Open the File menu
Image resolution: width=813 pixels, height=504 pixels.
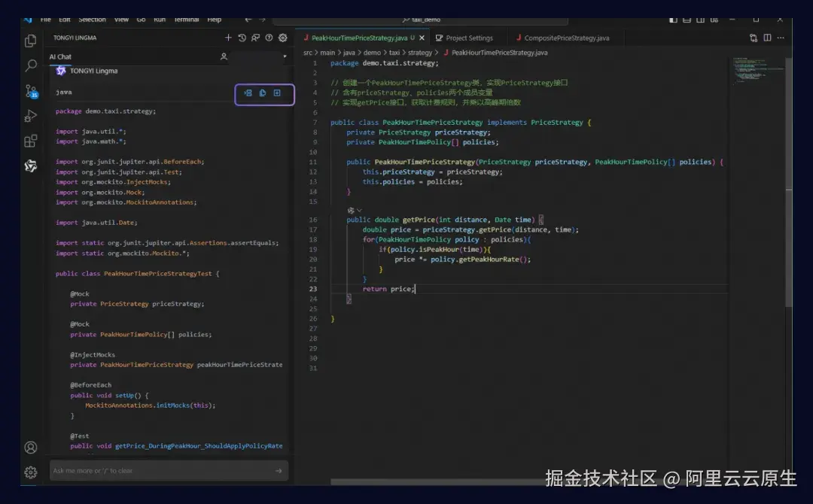click(46, 20)
